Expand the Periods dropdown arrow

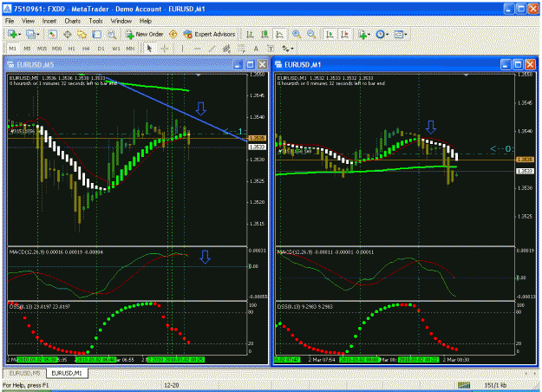click(388, 34)
